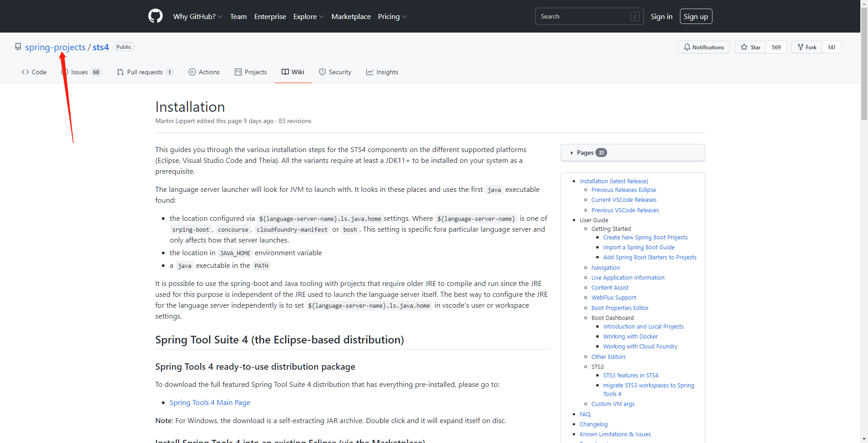868x443 pixels.
Task: Open the Changelog sidebar link
Action: pos(594,424)
